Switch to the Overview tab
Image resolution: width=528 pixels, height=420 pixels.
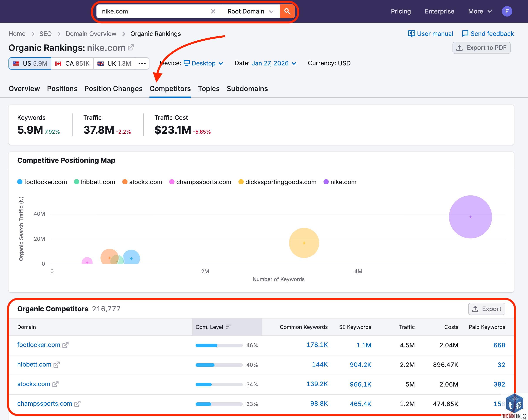pos(24,89)
